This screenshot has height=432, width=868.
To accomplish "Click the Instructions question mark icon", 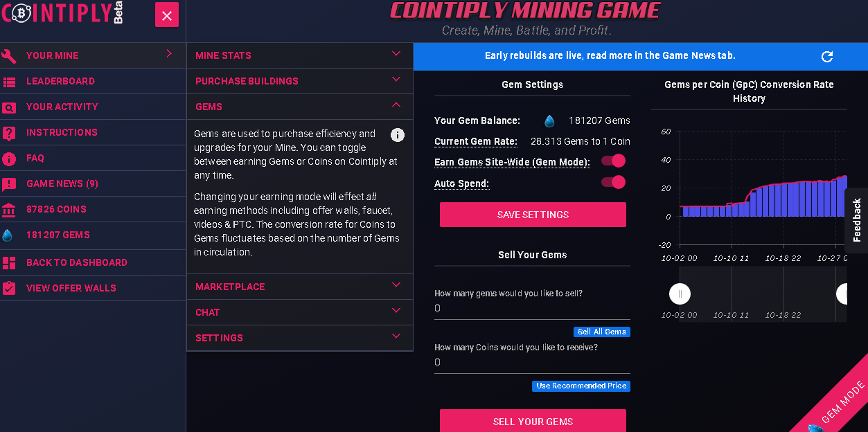I will click(x=9, y=133).
